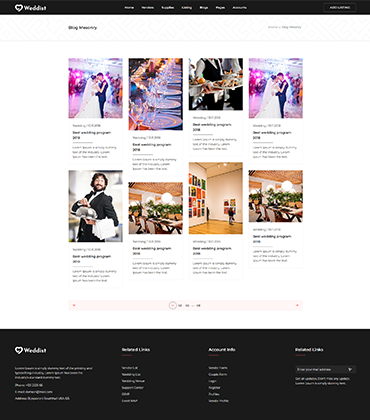Open the Home menu item

[x=129, y=8]
